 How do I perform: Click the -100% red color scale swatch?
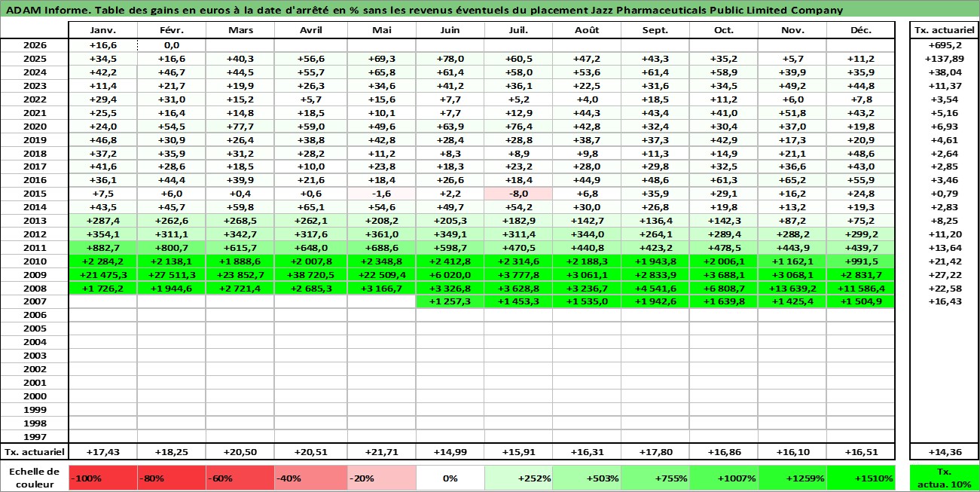pyautogui.click(x=102, y=478)
